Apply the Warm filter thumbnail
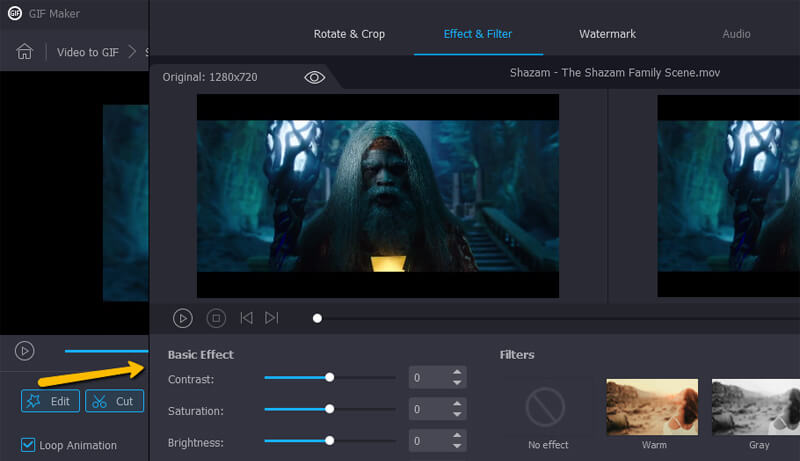The height and width of the screenshot is (461, 800). (x=652, y=407)
